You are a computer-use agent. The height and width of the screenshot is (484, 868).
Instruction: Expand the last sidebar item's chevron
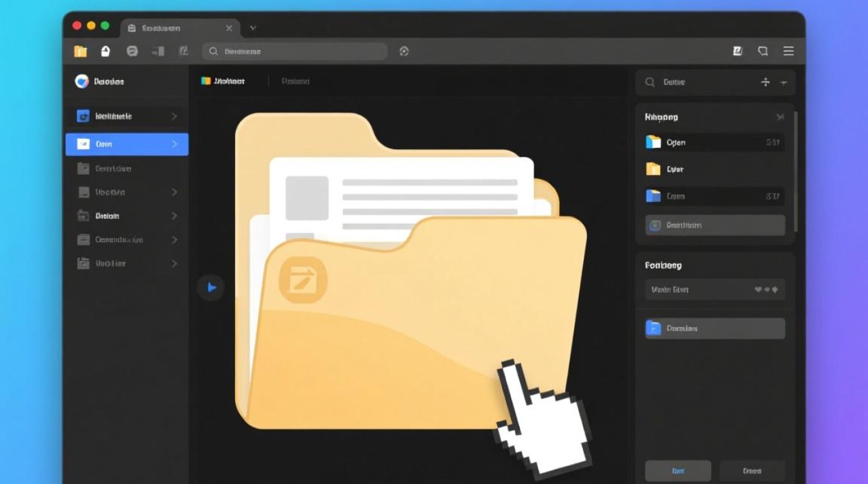click(174, 263)
